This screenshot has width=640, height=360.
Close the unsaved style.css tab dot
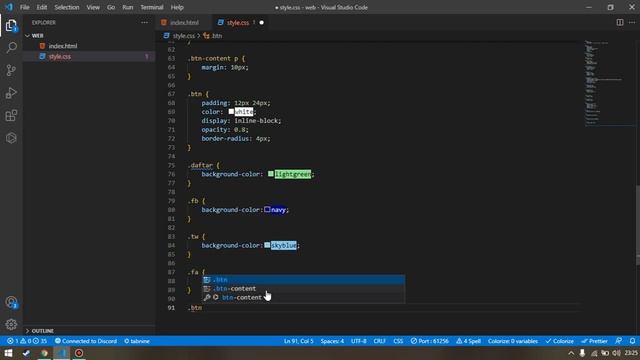262,22
